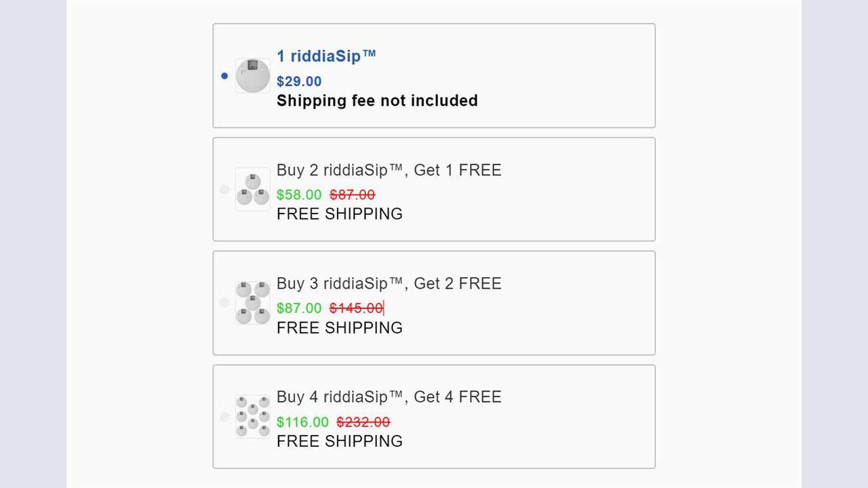Click the single riddiaSip product thumbnail
The image size is (868, 488).
coord(253,76)
